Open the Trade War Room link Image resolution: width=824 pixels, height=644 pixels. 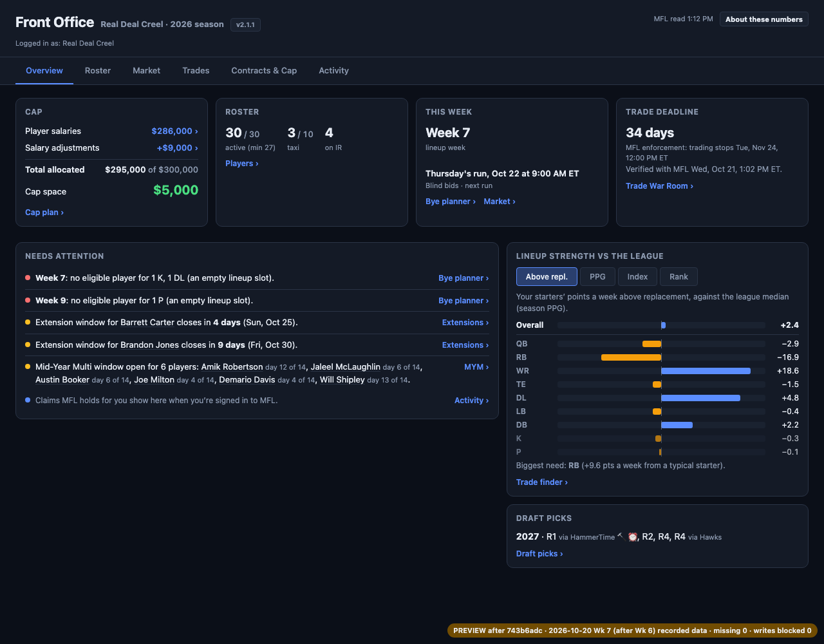(659, 186)
